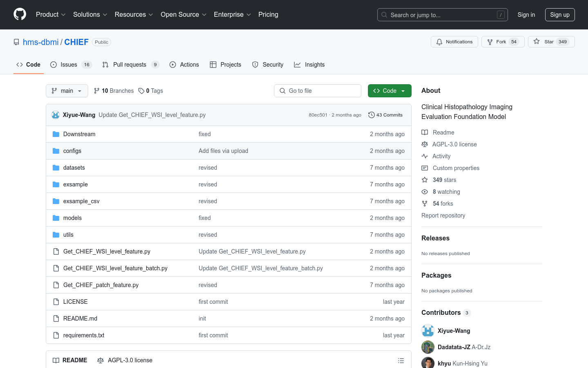Click the Notifications bell button
Screen dimensions: 588x368
point(454,42)
